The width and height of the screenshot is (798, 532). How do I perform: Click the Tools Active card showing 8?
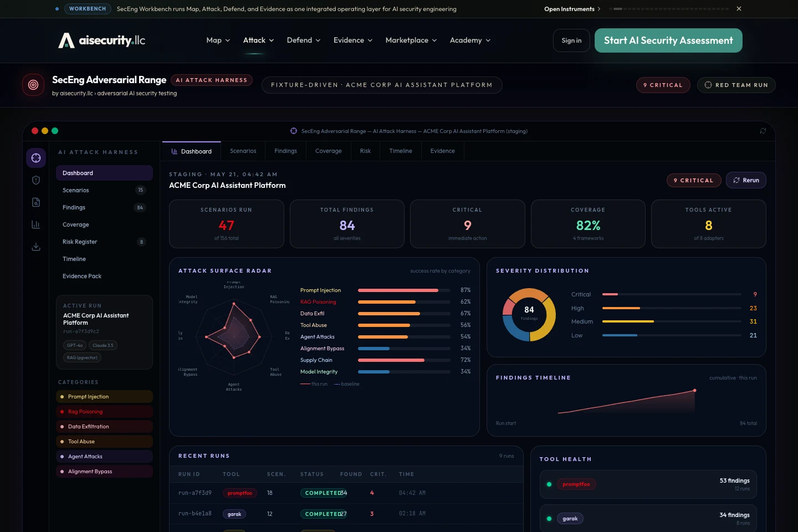point(709,224)
